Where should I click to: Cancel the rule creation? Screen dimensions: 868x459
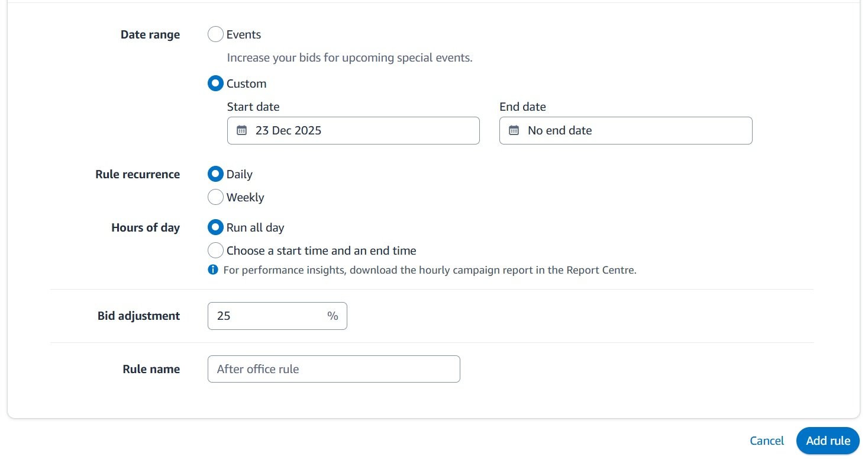[766, 441]
